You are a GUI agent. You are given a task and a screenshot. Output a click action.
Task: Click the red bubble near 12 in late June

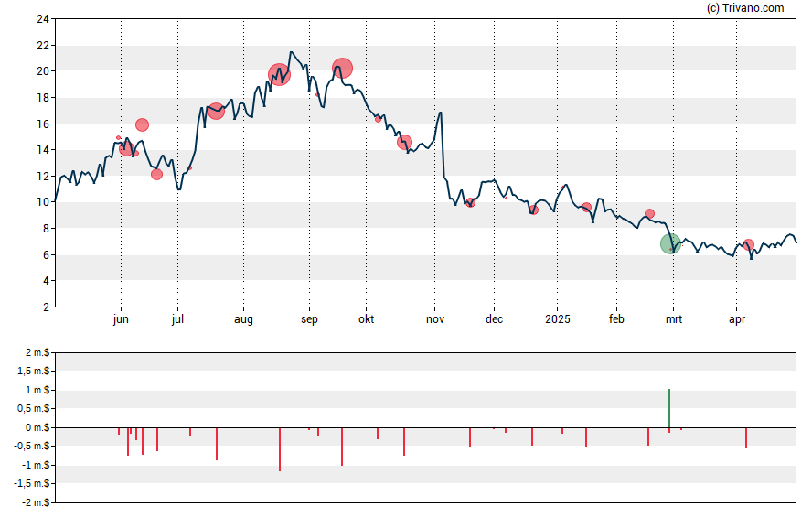(x=156, y=175)
